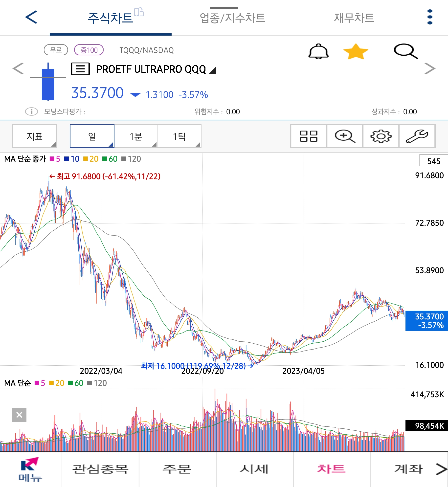Open stock search with magnifier icon
Viewport: 448px width, 487px height.
click(406, 51)
